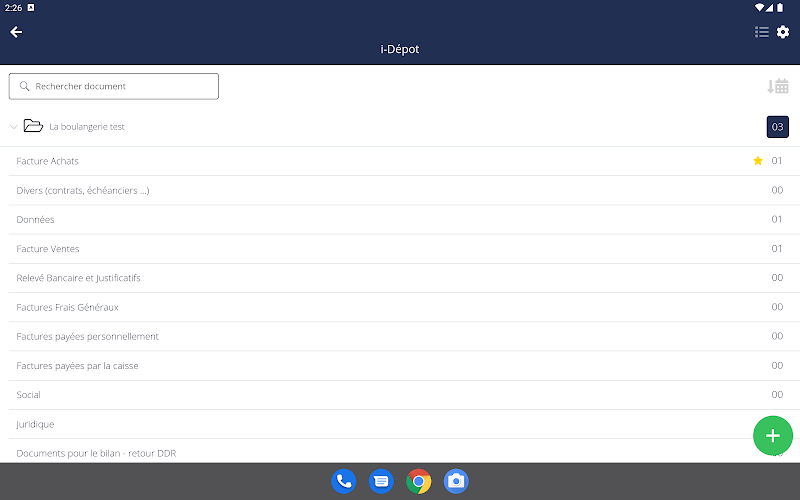Collapse the La boulangerie test folder chevron

tap(14, 127)
